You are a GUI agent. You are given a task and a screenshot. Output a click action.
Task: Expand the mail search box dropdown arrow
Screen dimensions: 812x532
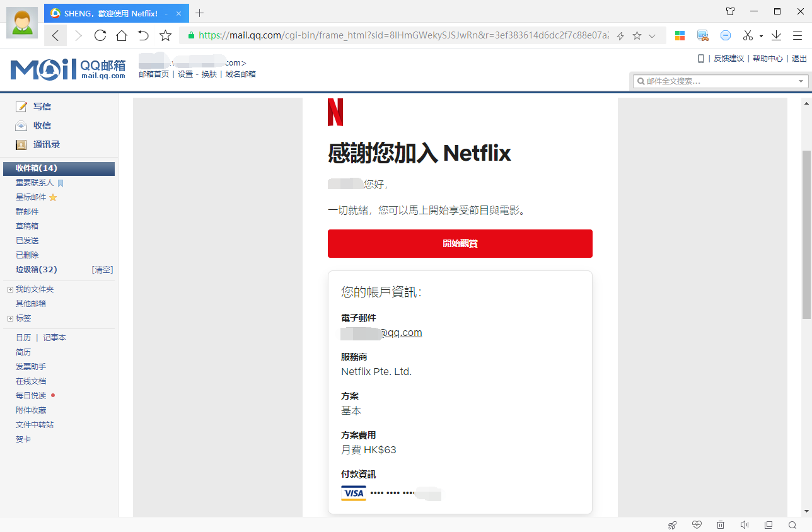[x=802, y=81]
